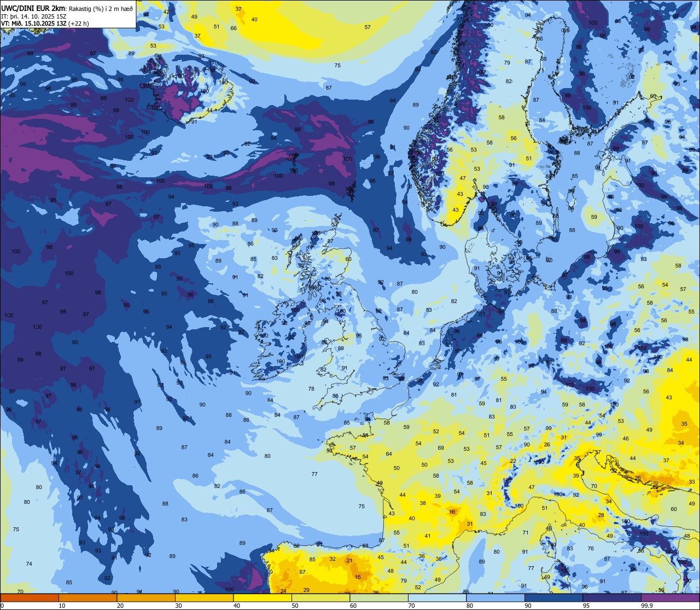Click the legend tick label 50
Viewport: 700px width, 610px height.
[x=295, y=606]
